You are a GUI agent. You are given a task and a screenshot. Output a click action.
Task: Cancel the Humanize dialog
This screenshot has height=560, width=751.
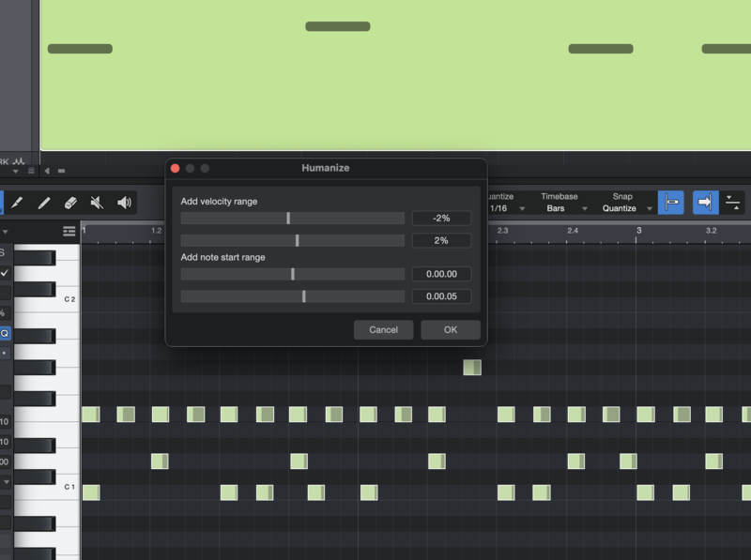[383, 329]
